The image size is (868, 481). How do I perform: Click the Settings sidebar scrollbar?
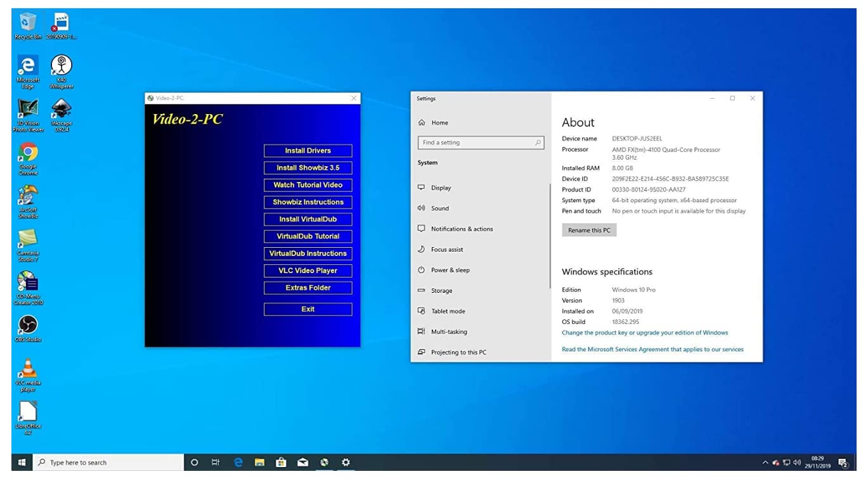(550, 234)
